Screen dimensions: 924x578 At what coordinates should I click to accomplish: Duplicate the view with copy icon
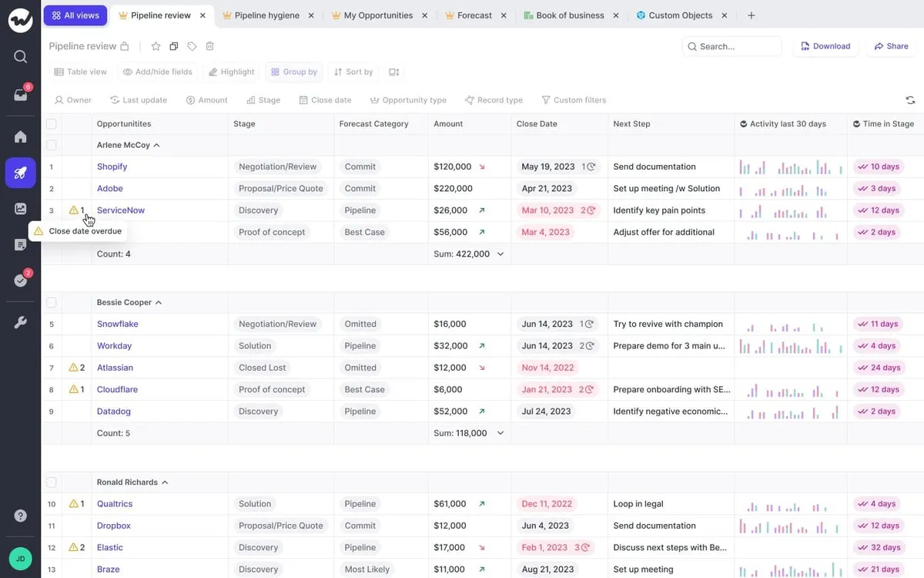coord(173,46)
